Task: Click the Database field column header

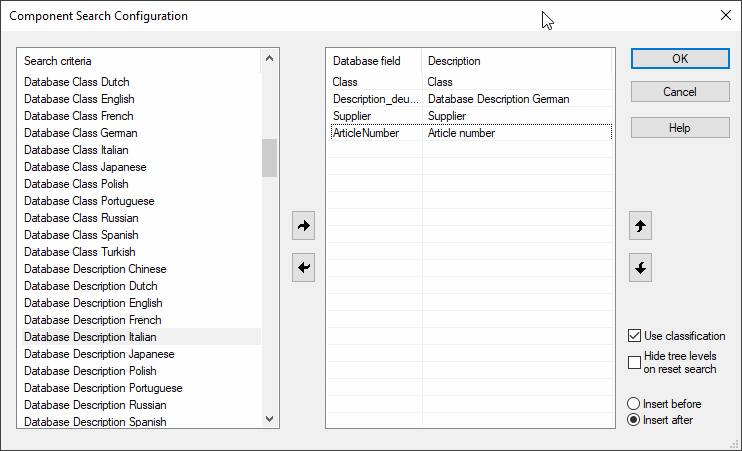Action: pyautogui.click(x=374, y=61)
